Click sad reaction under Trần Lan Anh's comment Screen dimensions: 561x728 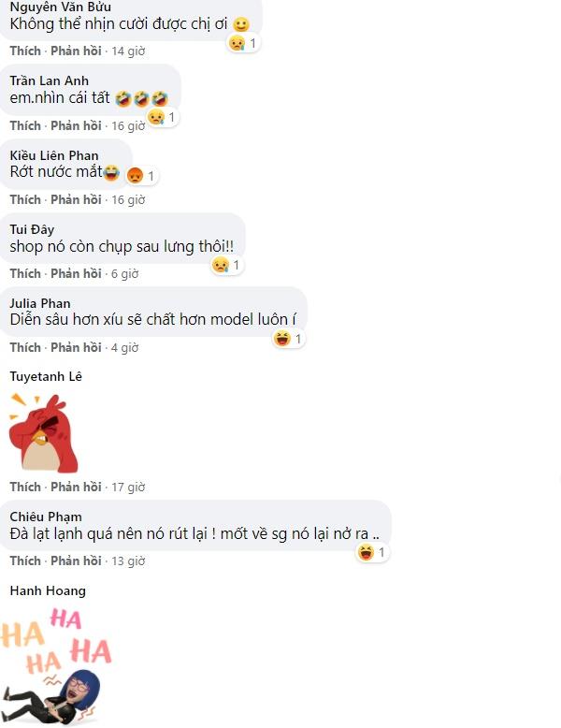click(163, 117)
